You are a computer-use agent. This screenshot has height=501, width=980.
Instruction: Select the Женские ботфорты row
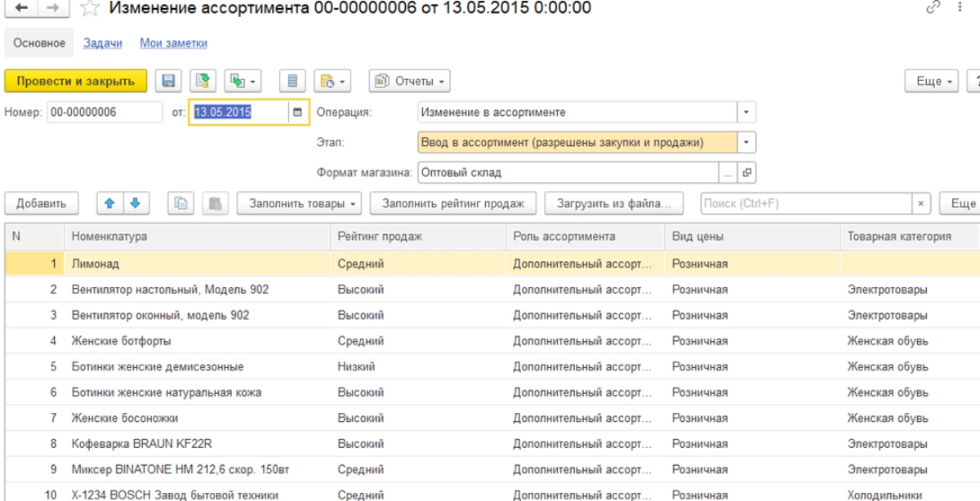click(492, 341)
